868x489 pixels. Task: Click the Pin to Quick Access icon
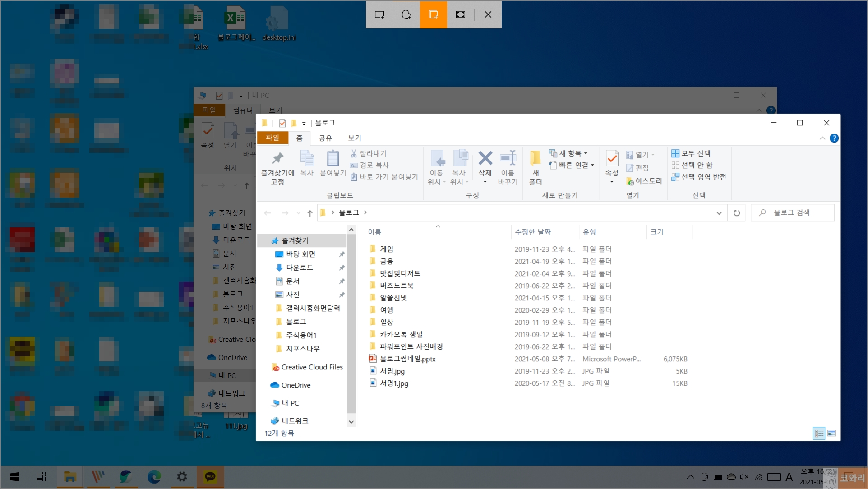[x=277, y=159]
